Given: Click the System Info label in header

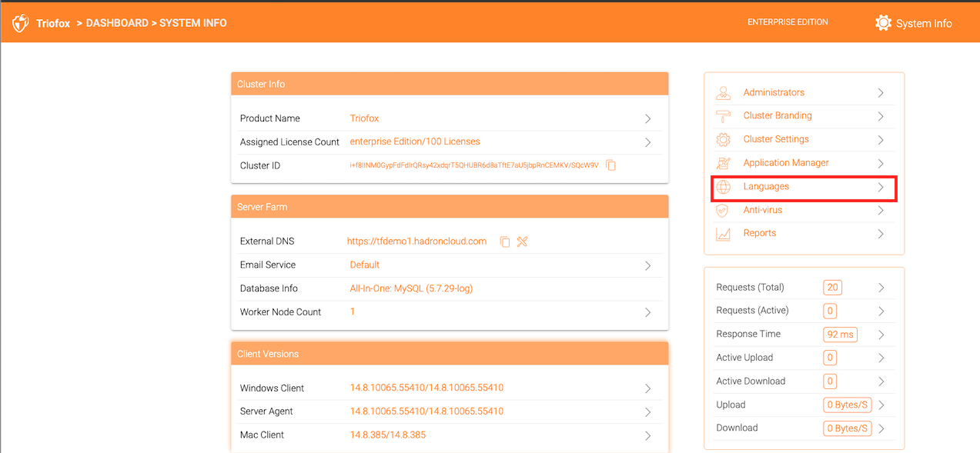Looking at the screenshot, I should tap(924, 24).
